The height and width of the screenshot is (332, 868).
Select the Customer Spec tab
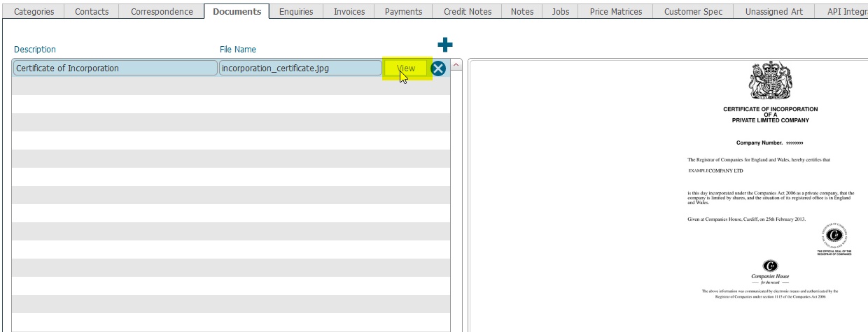[x=693, y=11]
